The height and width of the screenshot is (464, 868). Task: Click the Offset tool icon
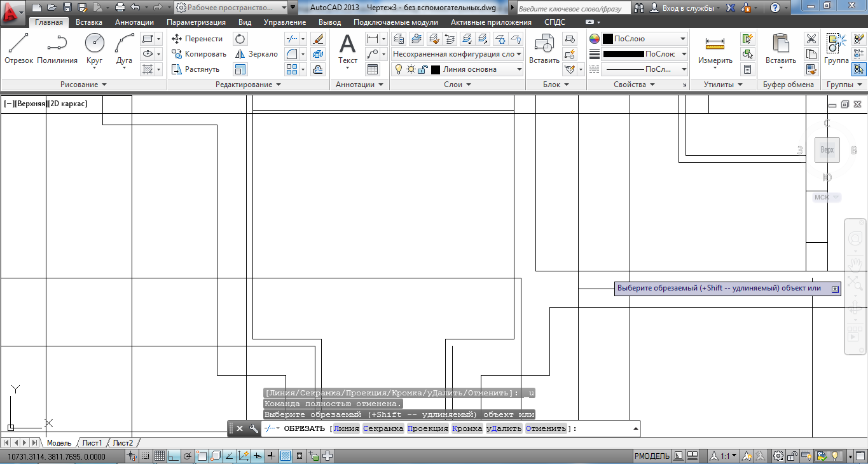[x=318, y=69]
